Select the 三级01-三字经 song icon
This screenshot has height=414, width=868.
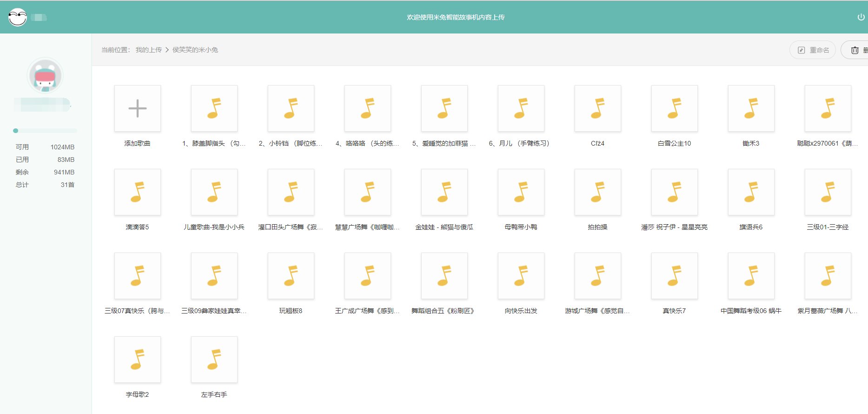pos(828,192)
